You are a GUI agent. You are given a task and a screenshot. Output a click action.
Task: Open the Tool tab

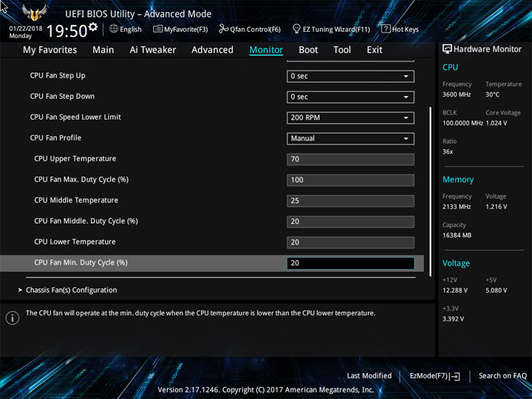[342, 50]
